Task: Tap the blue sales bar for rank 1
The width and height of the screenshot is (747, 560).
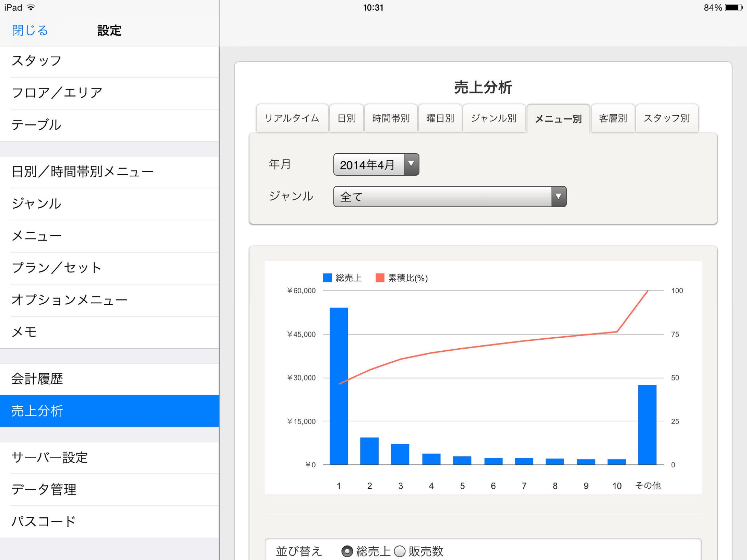Action: [x=339, y=386]
